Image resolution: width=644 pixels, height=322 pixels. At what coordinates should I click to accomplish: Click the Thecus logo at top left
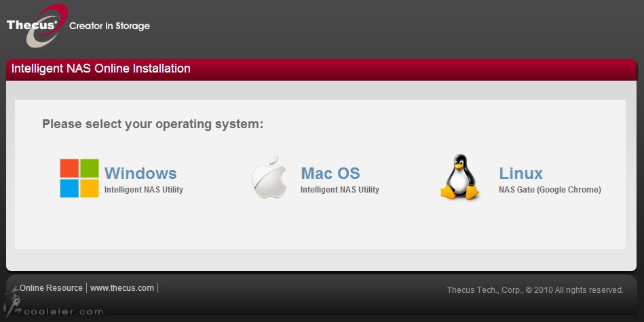click(x=37, y=26)
